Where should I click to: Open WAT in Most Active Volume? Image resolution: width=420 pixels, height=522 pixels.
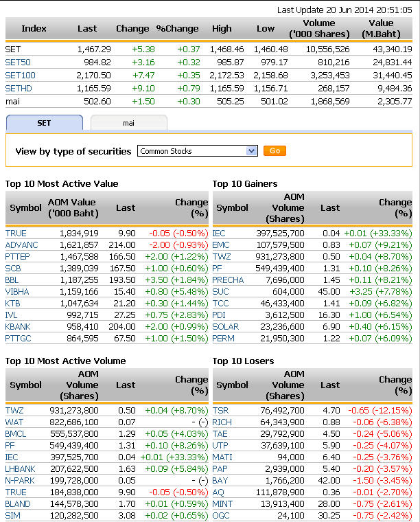(x=14, y=422)
